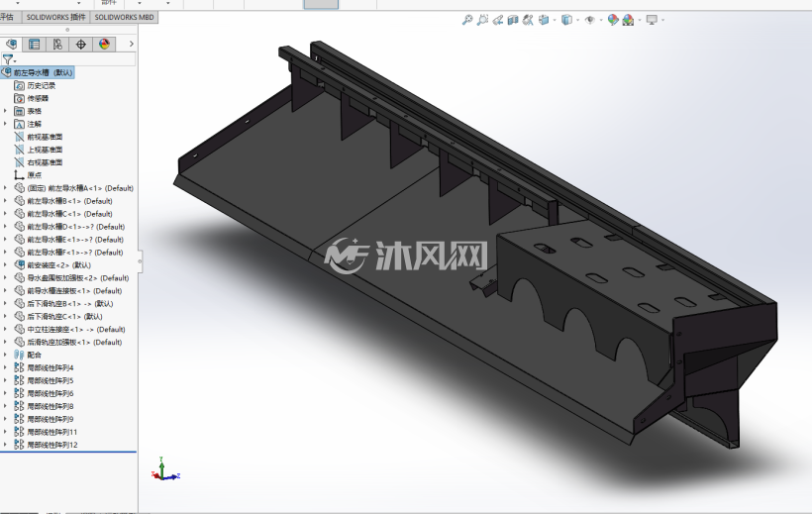Open the View Orientation dropdown arrow
The width and height of the screenshot is (812, 514).
555,20
